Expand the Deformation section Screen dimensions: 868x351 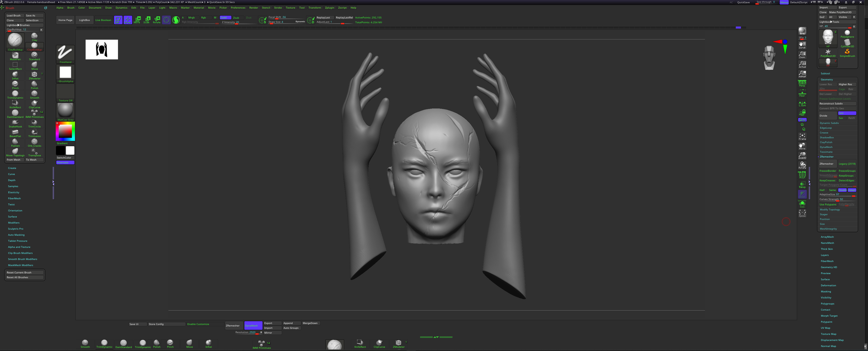[x=828, y=285]
